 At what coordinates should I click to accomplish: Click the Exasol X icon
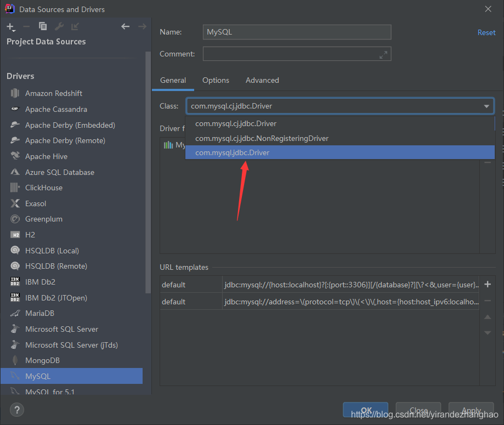[x=15, y=203]
